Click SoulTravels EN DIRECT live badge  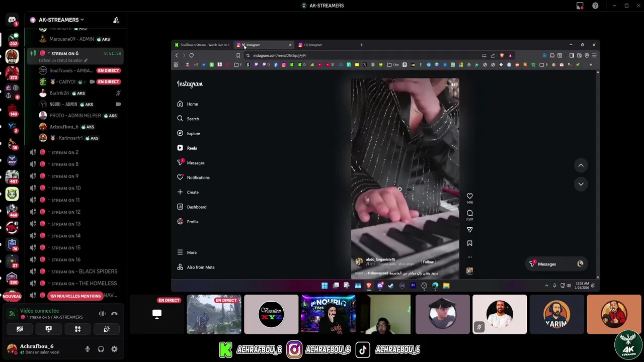tap(108, 70)
